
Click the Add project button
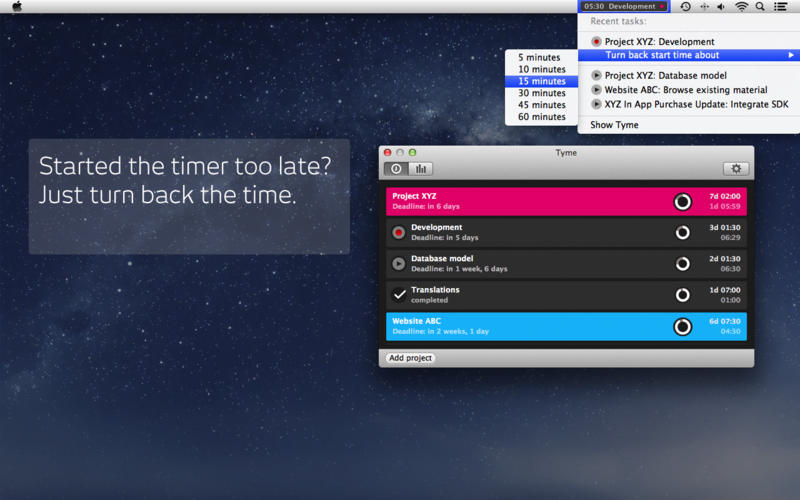click(x=410, y=358)
